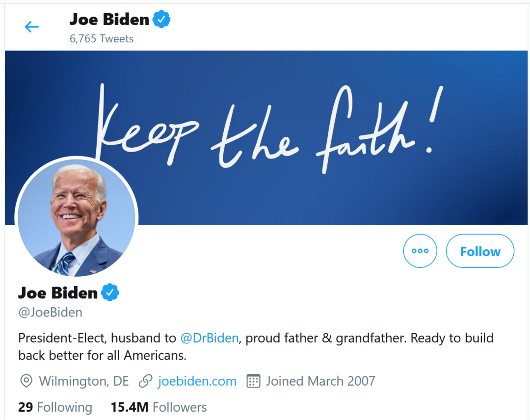Follow the Joe Biden account
This screenshot has height=420, width=530.
coord(480,251)
